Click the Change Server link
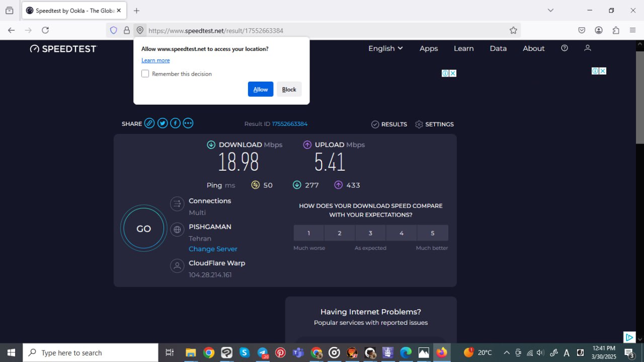The width and height of the screenshot is (644, 362). pos(213,249)
